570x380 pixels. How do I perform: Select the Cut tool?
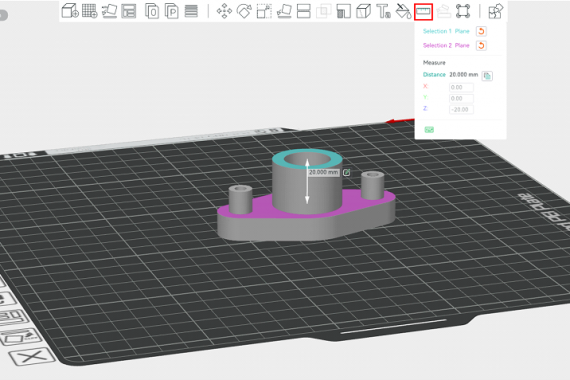pyautogui.click(x=304, y=11)
